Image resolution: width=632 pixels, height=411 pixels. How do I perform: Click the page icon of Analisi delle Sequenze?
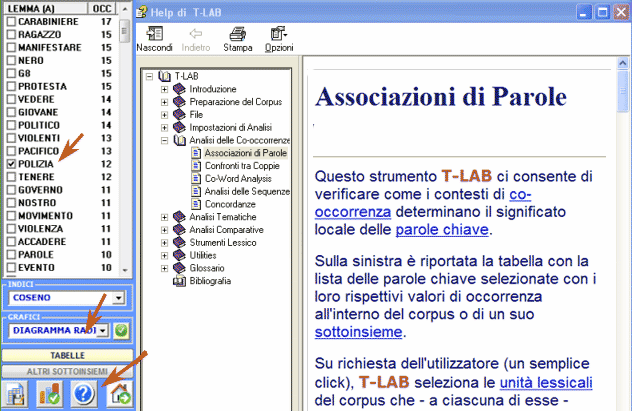196,191
